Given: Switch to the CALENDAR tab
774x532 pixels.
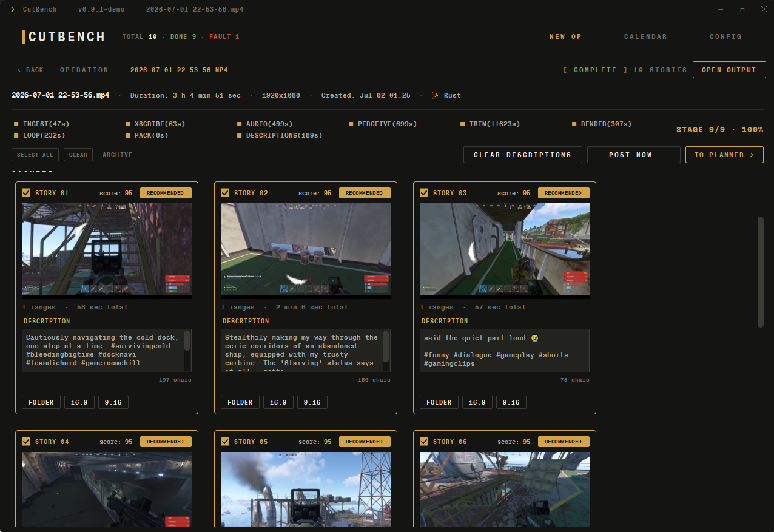Looking at the screenshot, I should [645, 36].
